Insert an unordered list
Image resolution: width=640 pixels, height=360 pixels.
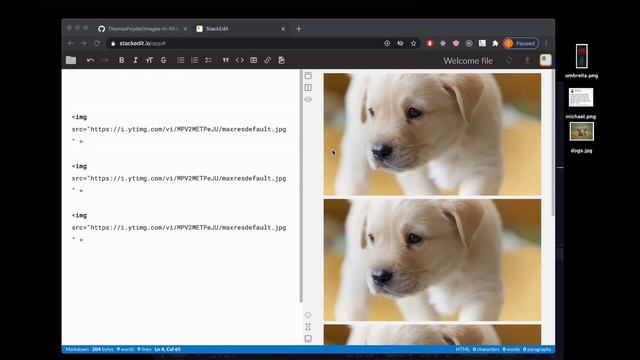[180, 60]
